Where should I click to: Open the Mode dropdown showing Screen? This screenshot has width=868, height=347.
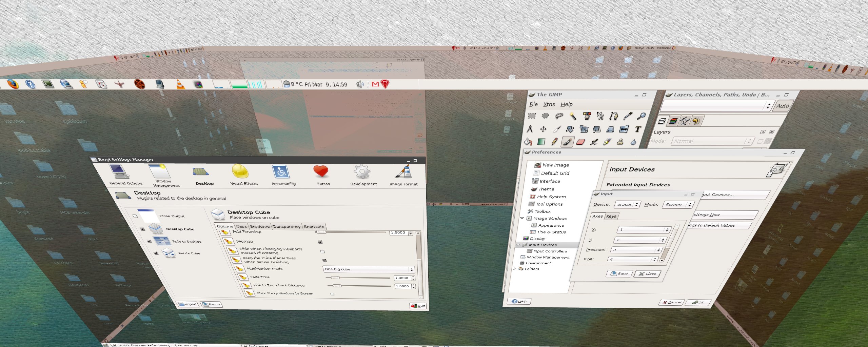coord(678,205)
